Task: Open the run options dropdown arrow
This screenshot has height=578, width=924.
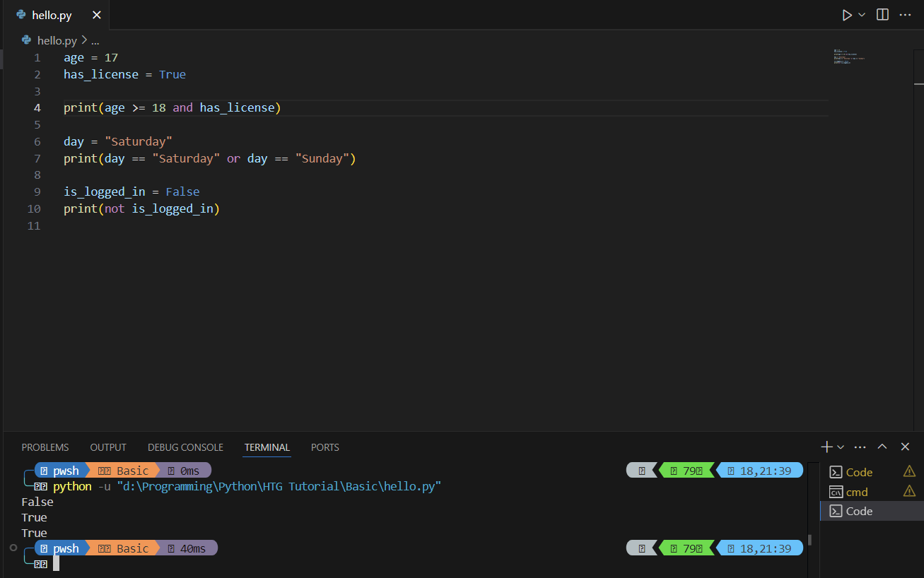Action: [862, 15]
